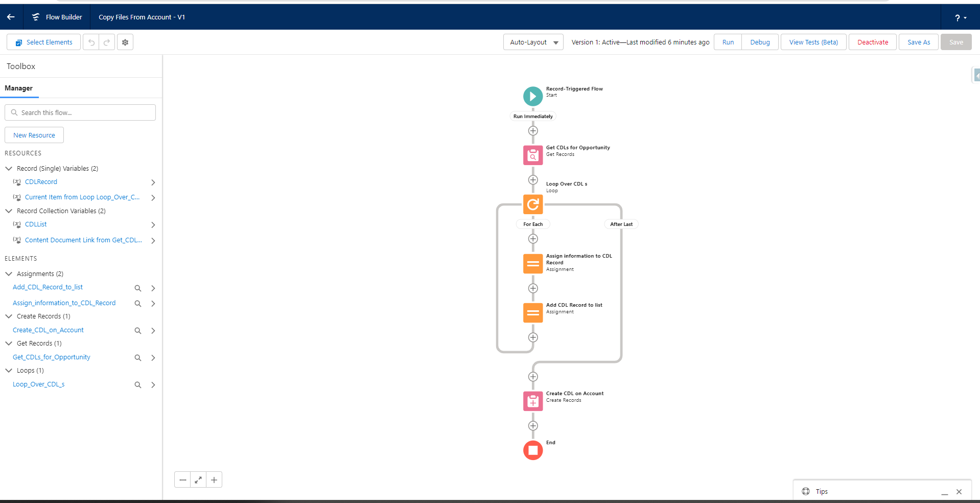Add element below the For Each label
Image resolution: width=980 pixels, height=503 pixels.
pos(533,239)
